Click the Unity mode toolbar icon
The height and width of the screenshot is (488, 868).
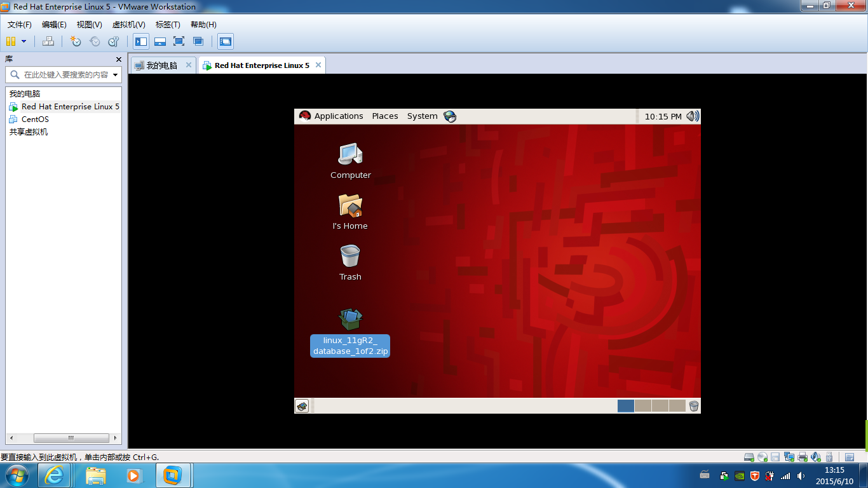point(198,41)
